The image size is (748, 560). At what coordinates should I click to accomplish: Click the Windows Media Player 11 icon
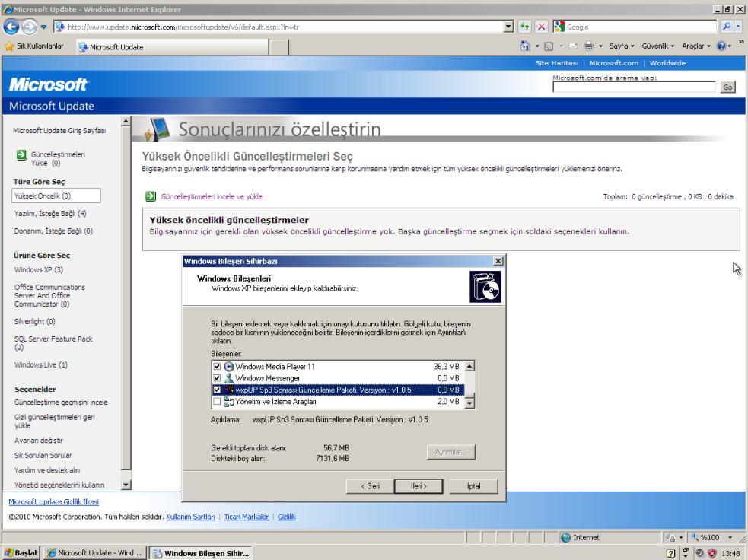[x=229, y=366]
